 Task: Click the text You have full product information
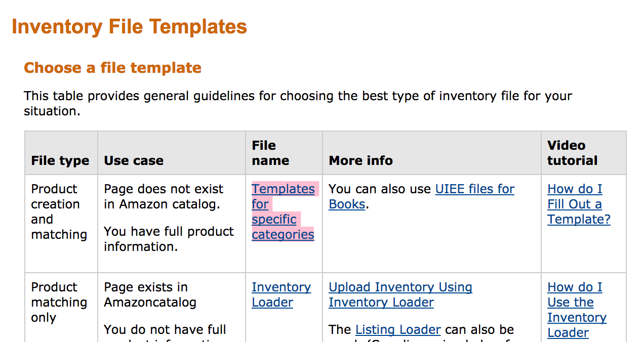pos(169,239)
